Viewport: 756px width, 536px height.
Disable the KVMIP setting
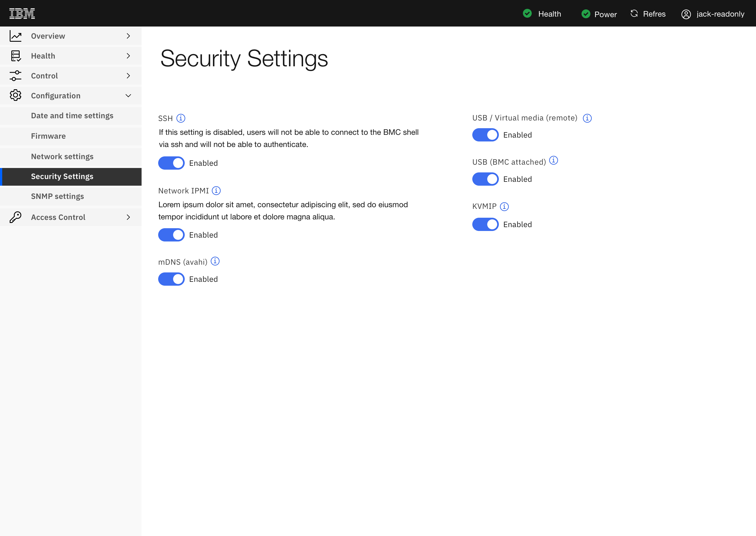(x=485, y=224)
